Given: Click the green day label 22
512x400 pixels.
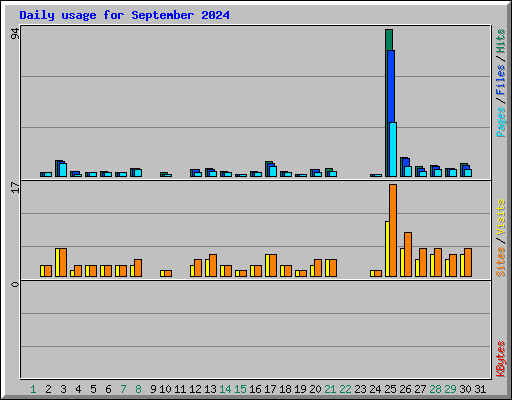Looking at the screenshot, I should pyautogui.click(x=345, y=389).
